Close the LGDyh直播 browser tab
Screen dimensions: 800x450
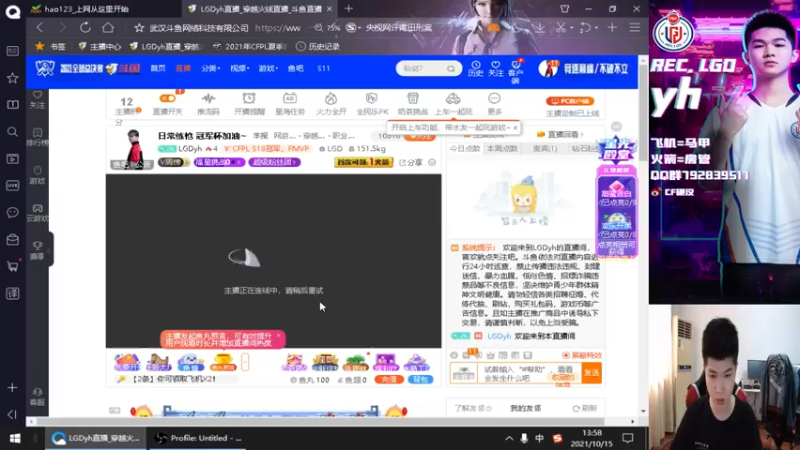click(x=329, y=9)
